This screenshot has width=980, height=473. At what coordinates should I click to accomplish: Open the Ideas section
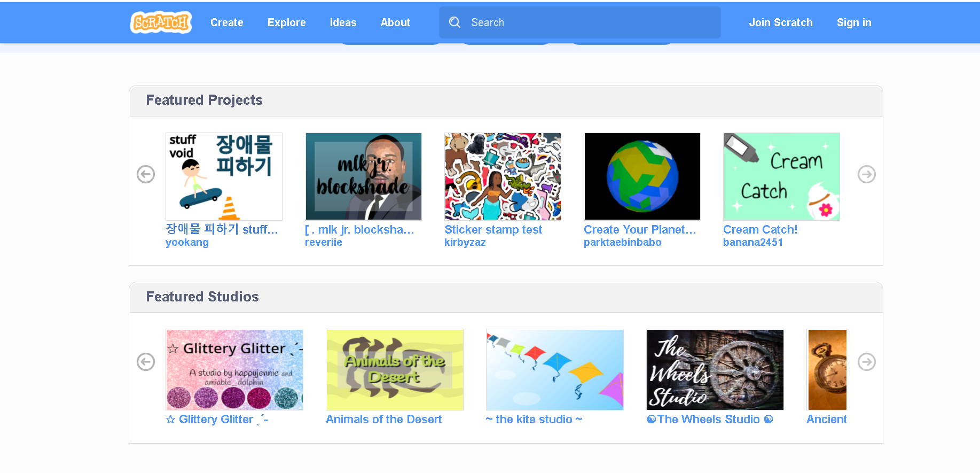pos(343,22)
